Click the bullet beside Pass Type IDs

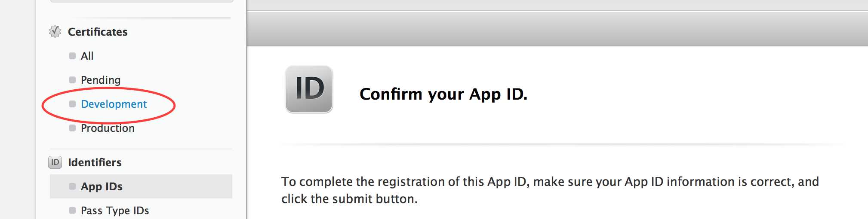point(72,210)
